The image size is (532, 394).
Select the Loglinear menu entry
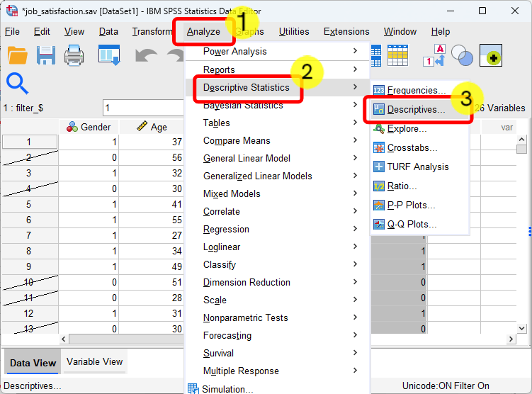[x=278, y=247]
